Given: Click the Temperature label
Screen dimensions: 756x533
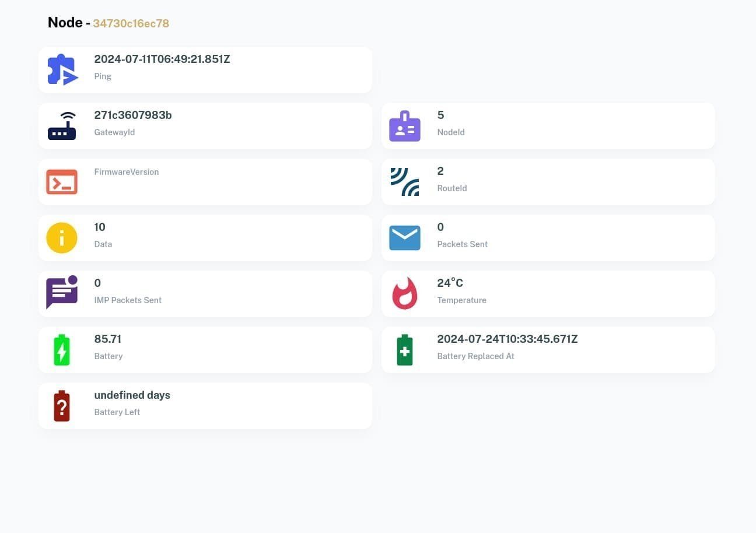Looking at the screenshot, I should [x=462, y=300].
